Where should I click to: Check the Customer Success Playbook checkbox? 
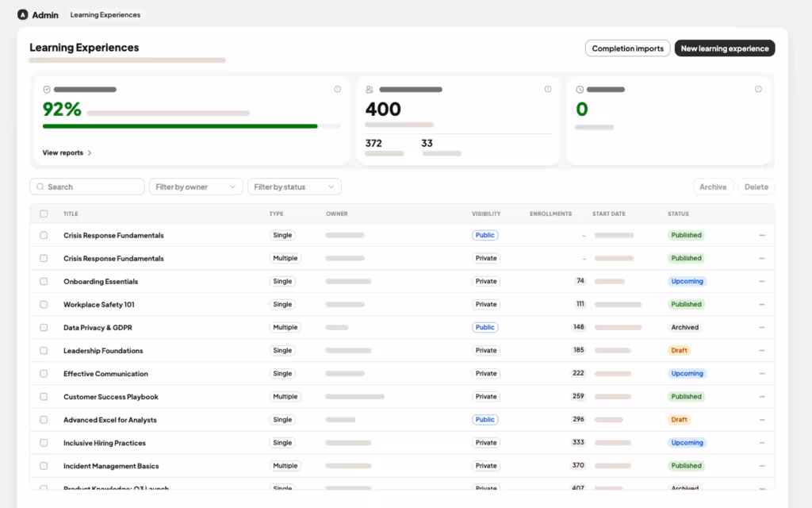[44, 397]
